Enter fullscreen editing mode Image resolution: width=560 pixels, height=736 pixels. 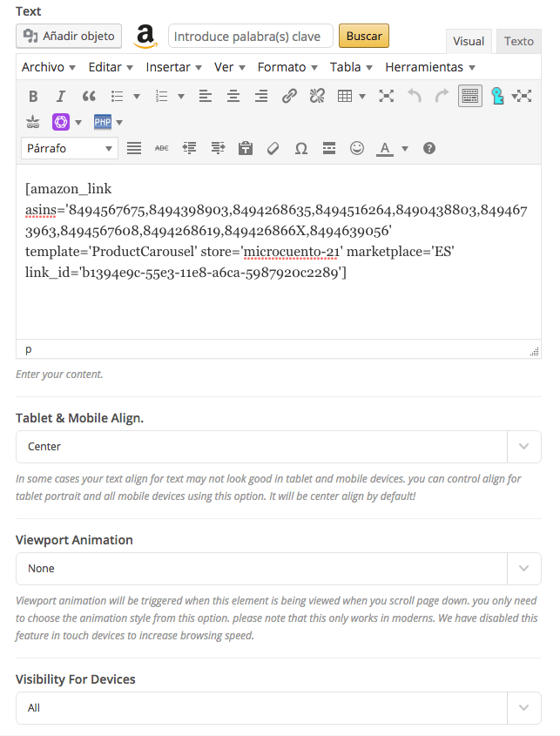point(387,96)
